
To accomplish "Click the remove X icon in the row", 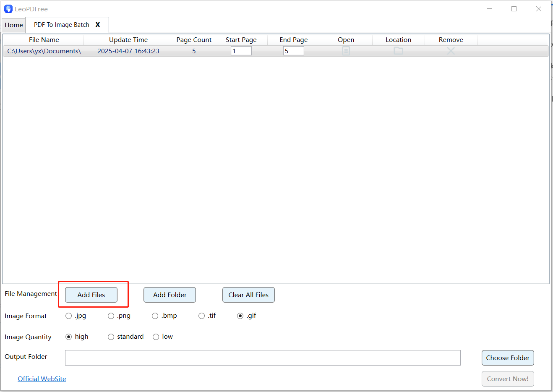I will click(451, 51).
